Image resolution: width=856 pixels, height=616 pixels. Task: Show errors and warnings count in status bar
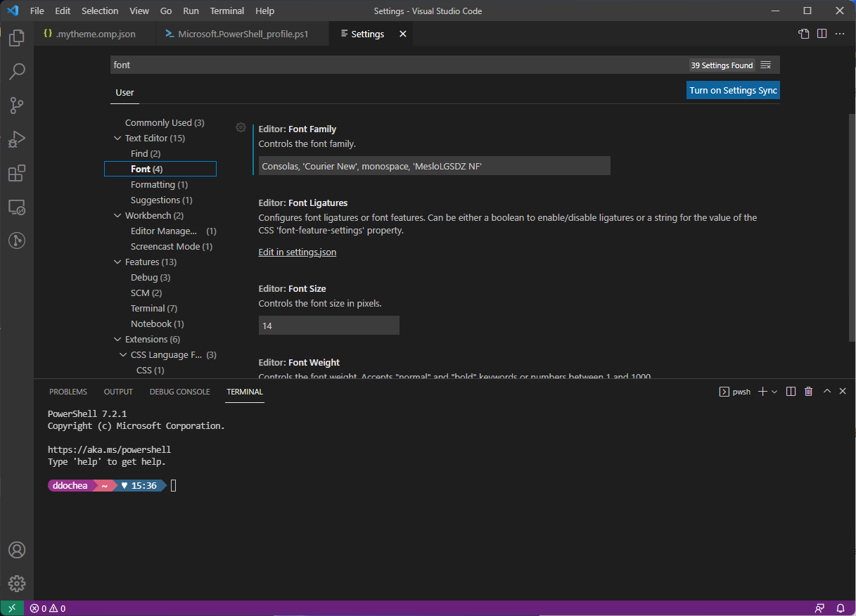(x=48, y=608)
